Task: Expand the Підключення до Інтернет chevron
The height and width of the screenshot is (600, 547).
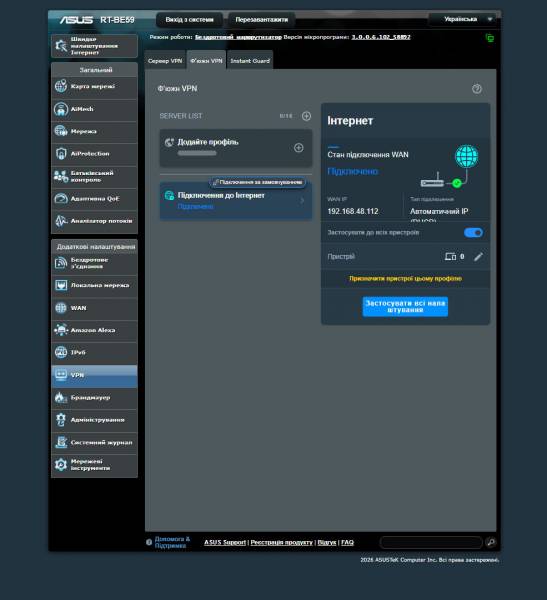Action: tap(302, 201)
